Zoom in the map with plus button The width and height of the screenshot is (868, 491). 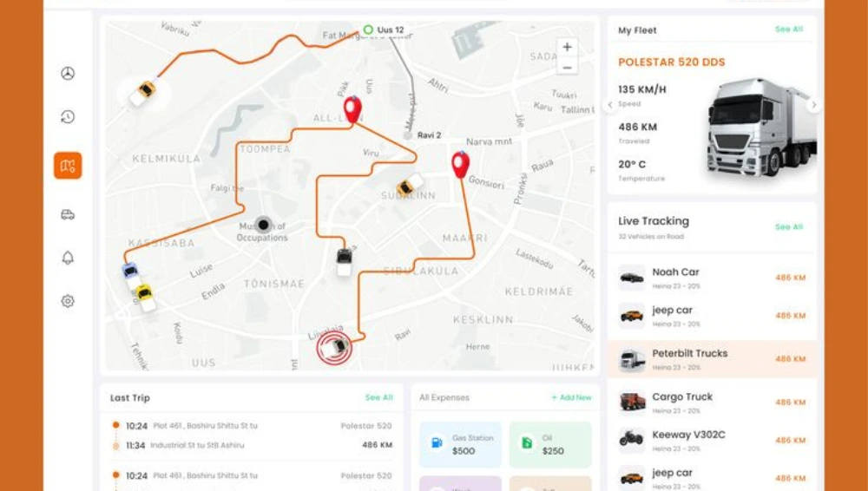pyautogui.click(x=567, y=48)
